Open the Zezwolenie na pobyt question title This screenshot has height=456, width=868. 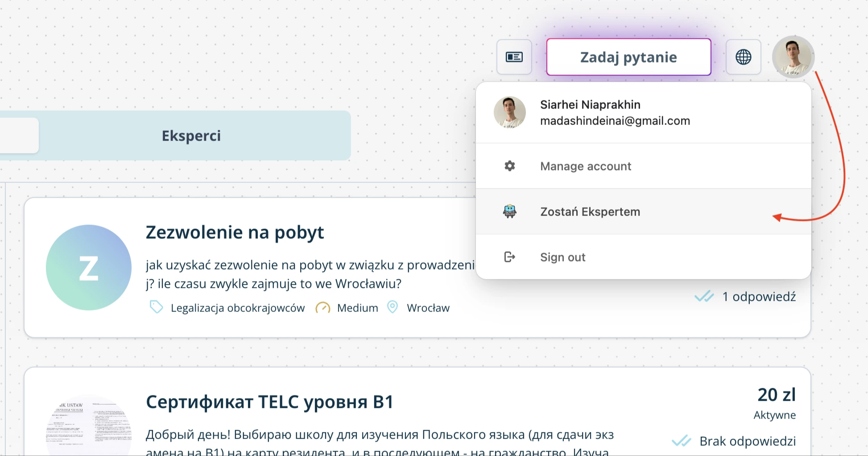point(235,232)
